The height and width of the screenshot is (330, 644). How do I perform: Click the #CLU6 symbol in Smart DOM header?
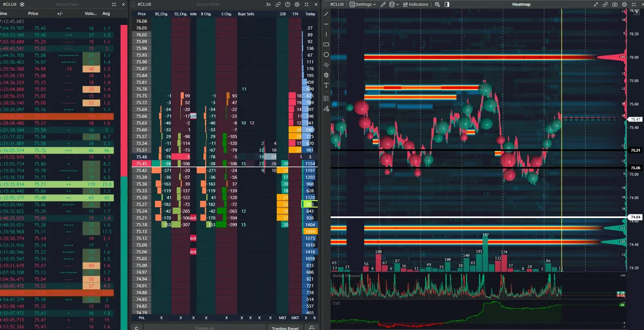144,4
